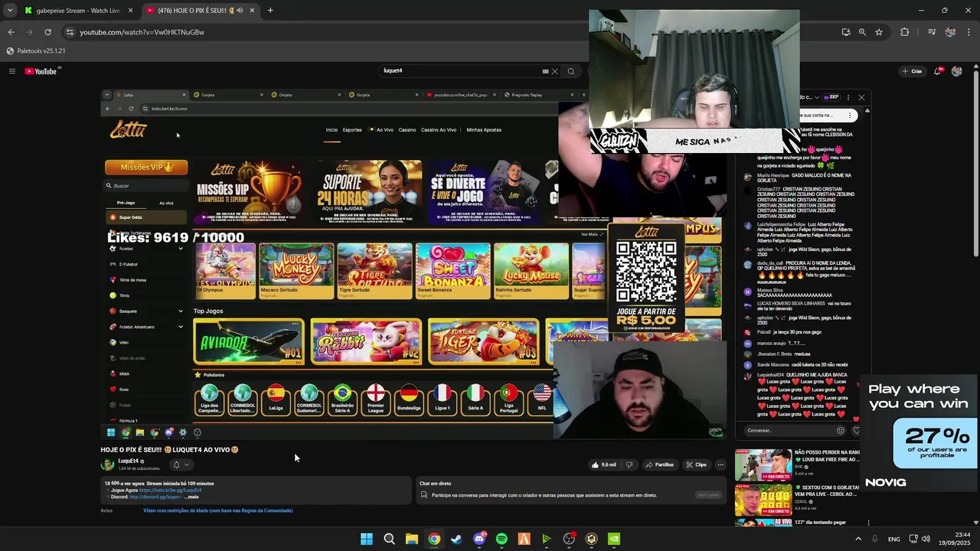
Task: Open Steam from the taskbar
Action: pyautogui.click(x=456, y=539)
